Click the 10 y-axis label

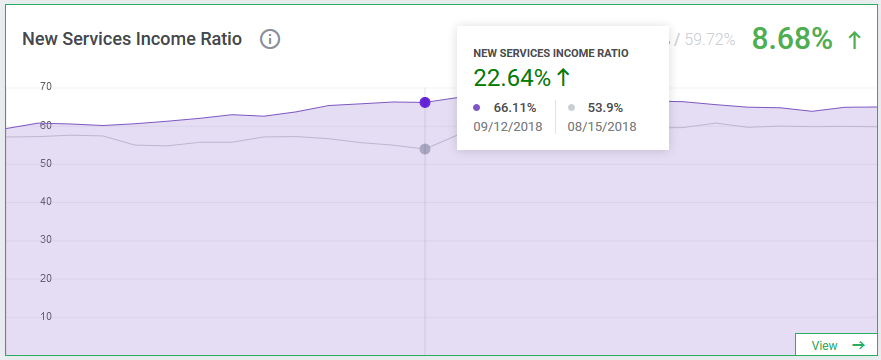click(x=46, y=316)
